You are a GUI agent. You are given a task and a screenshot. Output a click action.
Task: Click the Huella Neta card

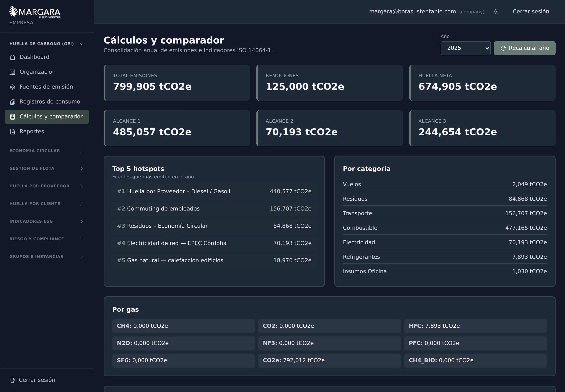point(482,83)
